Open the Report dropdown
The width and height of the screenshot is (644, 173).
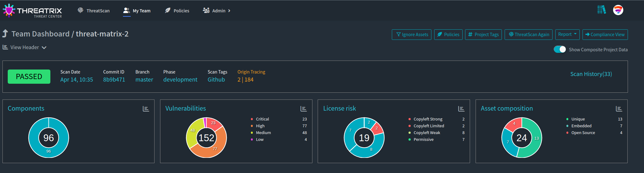[x=567, y=35]
